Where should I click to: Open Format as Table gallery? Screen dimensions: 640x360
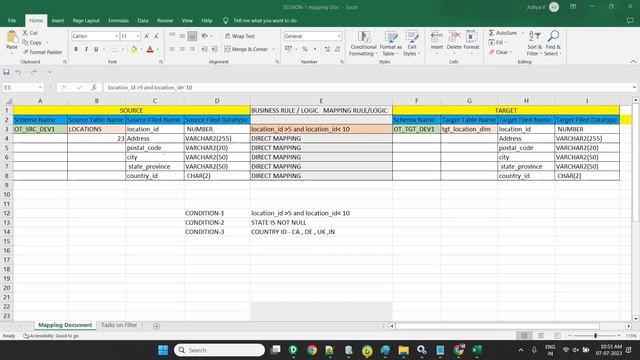click(391, 44)
